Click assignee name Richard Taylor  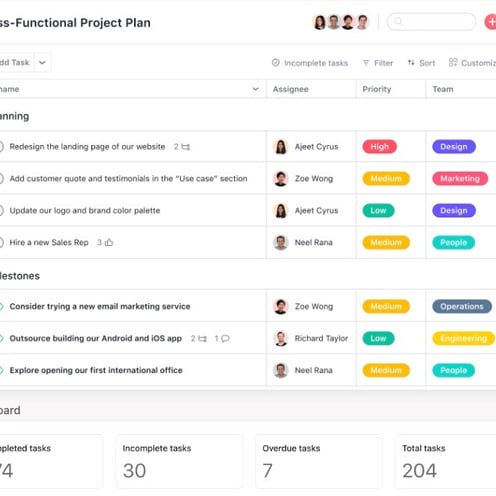tap(321, 338)
